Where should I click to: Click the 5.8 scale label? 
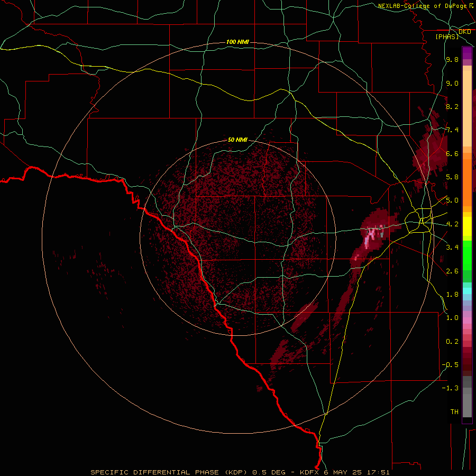coord(452,177)
